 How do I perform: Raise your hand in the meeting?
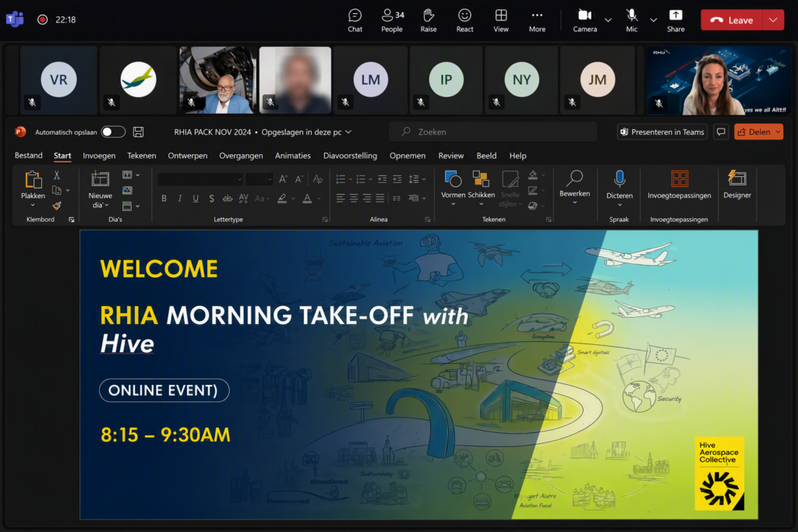tap(429, 20)
